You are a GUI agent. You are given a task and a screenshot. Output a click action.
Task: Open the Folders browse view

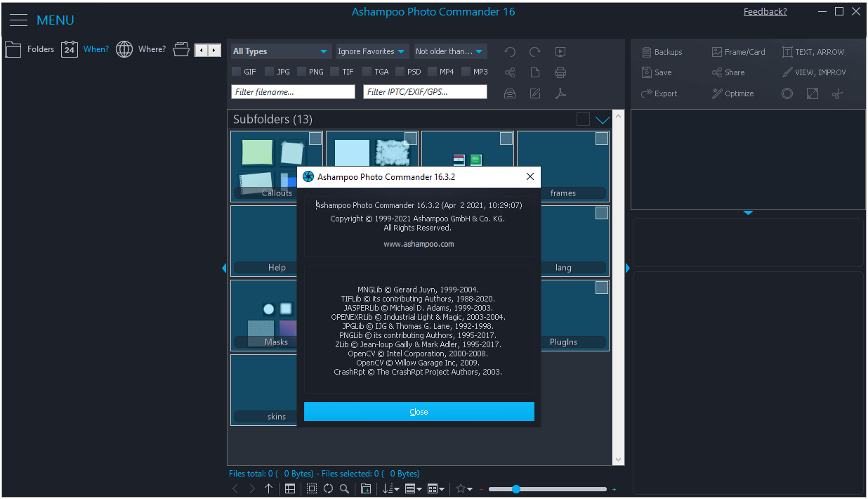coord(29,49)
